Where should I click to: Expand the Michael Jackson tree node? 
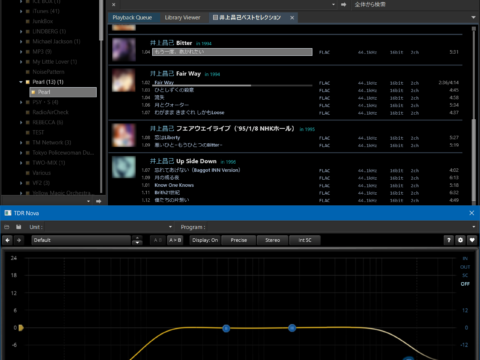point(21,42)
